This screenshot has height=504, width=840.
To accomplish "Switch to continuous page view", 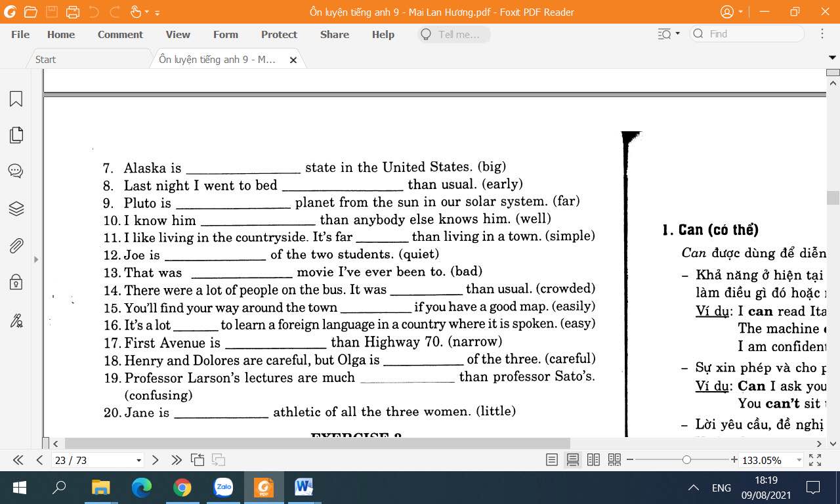I will point(573,460).
